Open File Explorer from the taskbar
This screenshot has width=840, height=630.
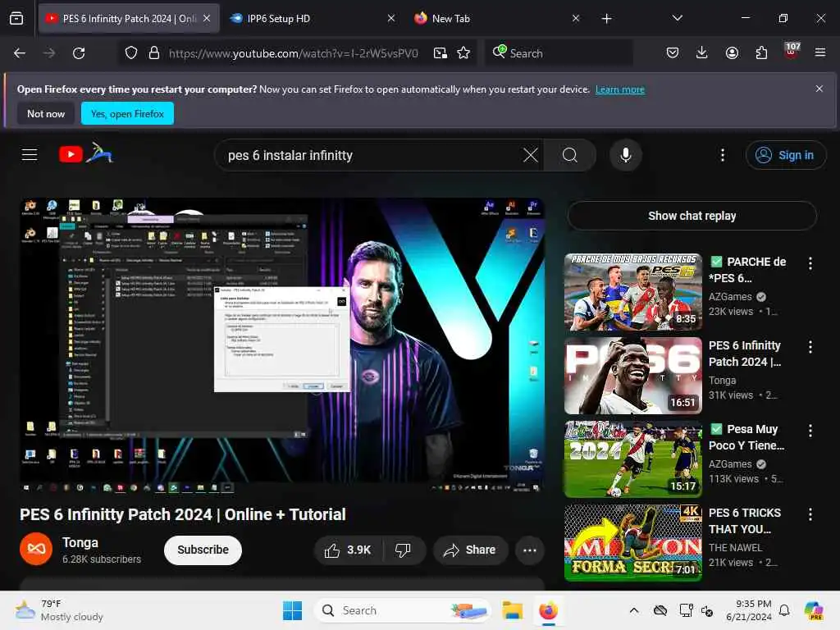click(512, 610)
